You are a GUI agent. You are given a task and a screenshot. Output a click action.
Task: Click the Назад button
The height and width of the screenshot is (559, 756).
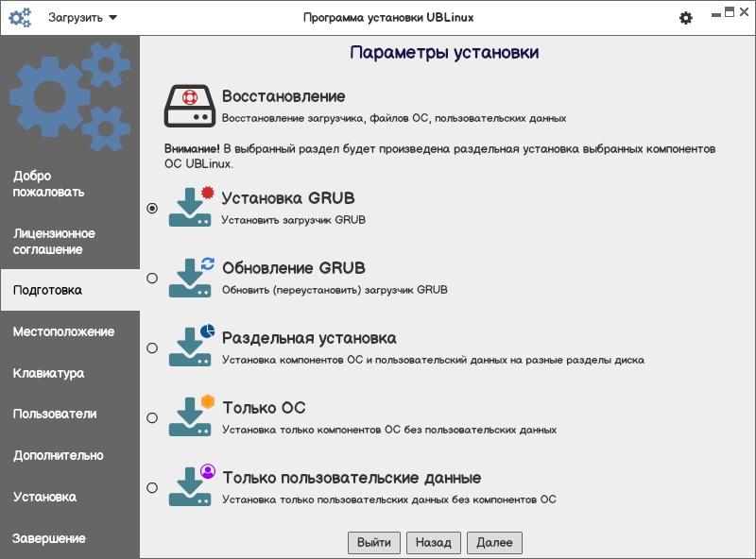click(x=434, y=543)
